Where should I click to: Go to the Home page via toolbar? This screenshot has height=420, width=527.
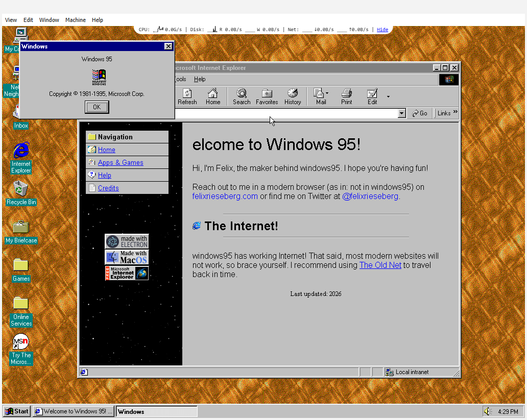213,96
